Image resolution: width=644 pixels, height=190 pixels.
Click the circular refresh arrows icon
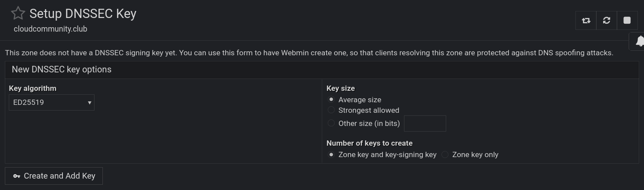[x=607, y=21]
